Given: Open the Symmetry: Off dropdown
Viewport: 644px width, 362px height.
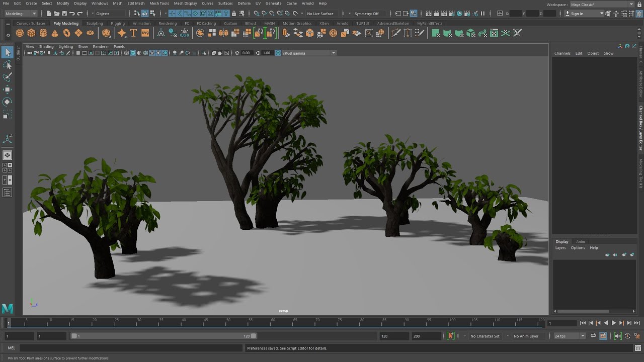Looking at the screenshot, I should click(370, 14).
